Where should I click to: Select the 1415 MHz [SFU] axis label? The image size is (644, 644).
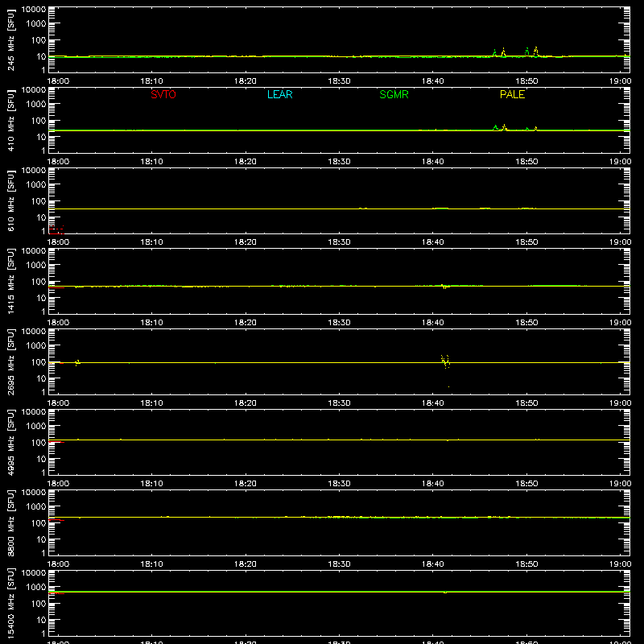[10, 281]
